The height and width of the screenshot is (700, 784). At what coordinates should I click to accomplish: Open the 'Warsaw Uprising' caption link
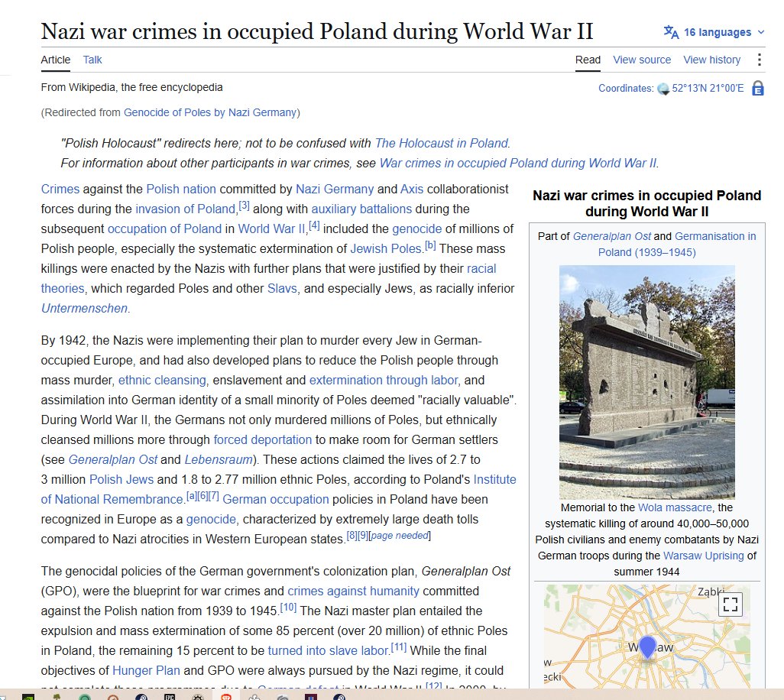pos(703,556)
